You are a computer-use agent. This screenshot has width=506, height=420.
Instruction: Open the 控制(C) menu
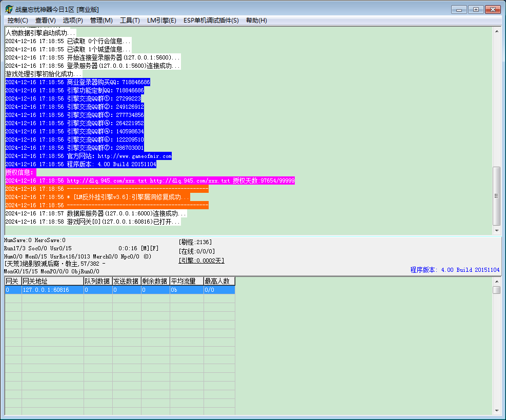[17, 21]
